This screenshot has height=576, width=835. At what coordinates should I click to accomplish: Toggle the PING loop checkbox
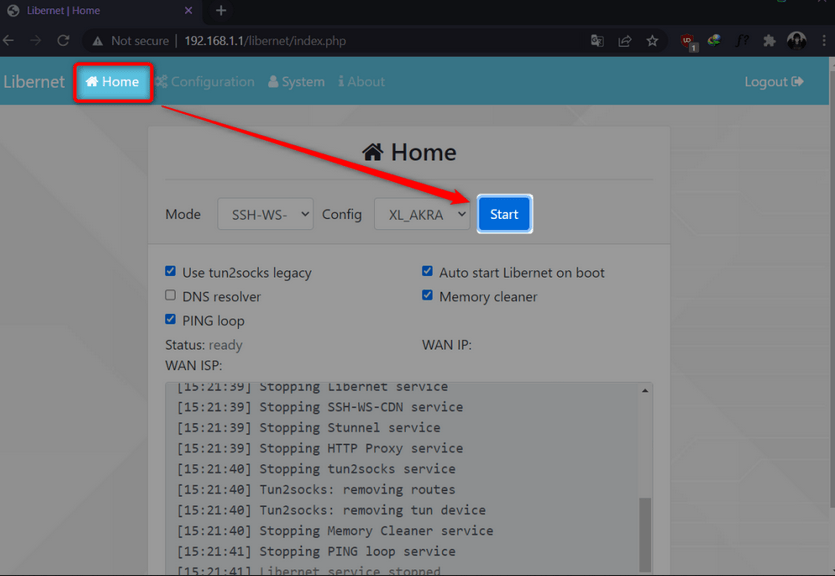coord(170,319)
